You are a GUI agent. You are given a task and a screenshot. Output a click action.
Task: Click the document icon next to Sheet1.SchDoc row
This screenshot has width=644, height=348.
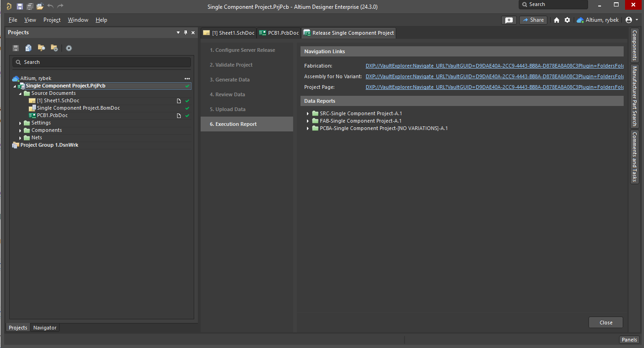click(x=178, y=101)
